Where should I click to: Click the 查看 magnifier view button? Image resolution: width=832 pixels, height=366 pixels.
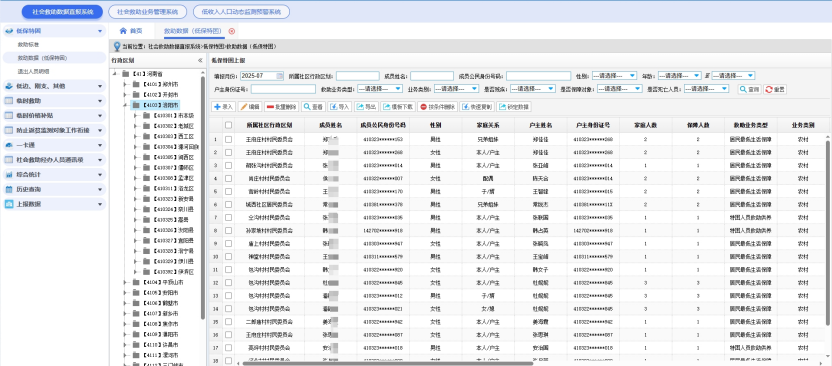(313, 107)
